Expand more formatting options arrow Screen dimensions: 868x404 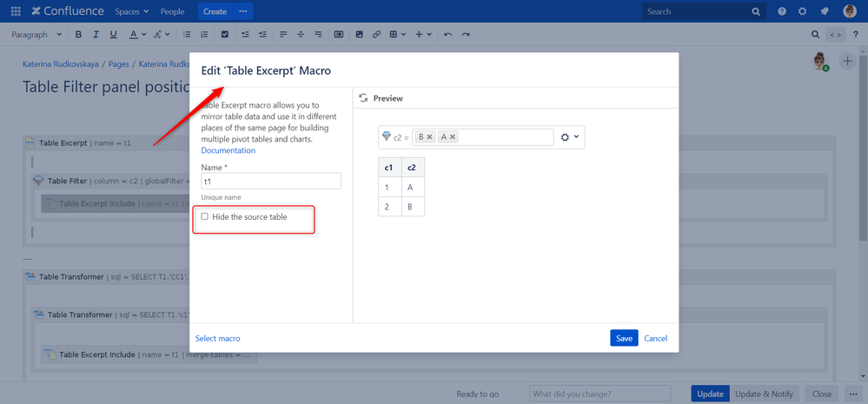[167, 34]
